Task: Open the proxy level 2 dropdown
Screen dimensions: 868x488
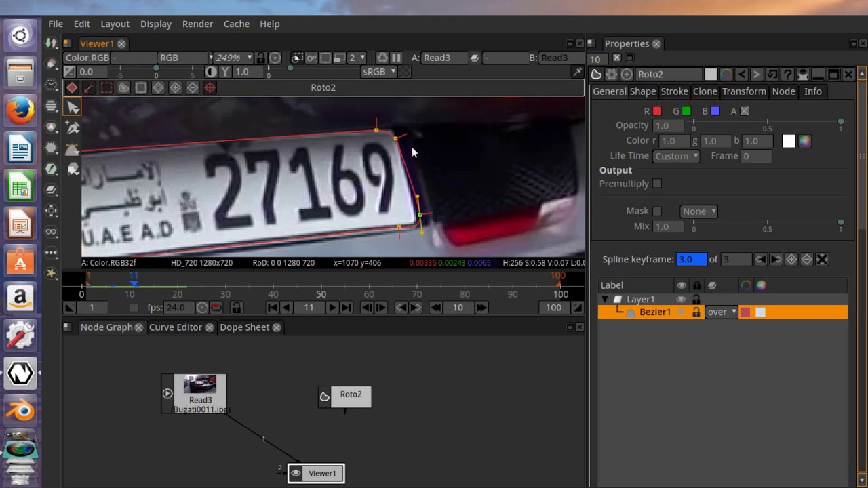Action: click(357, 58)
